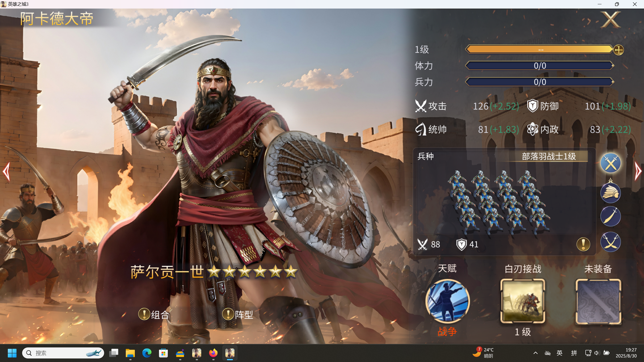Show the next hero with right arrow
The height and width of the screenshot is (362, 644).
pos(638,171)
